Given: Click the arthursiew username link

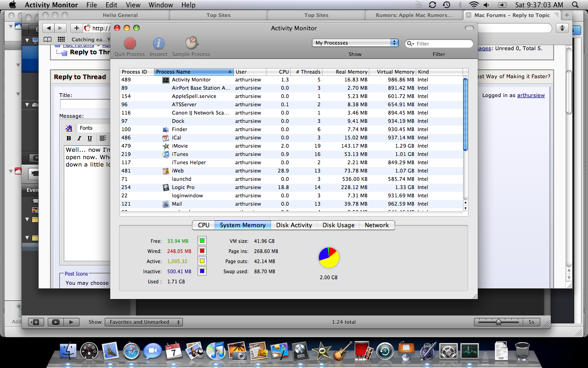Looking at the screenshot, I should point(531,95).
